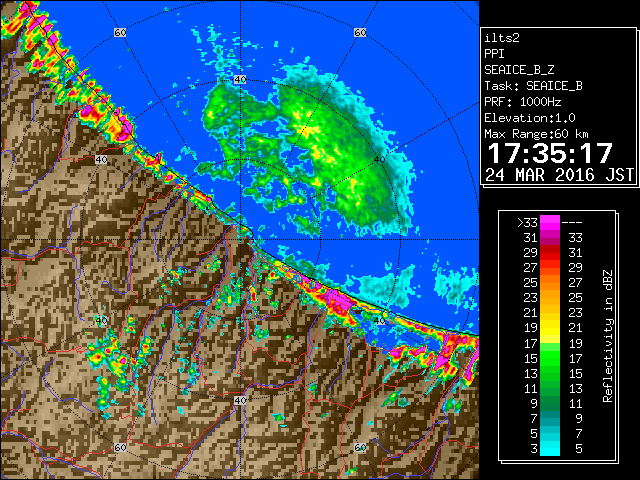Click the '40' ring label over the northeast sea
Image resolution: width=640 pixels, height=480 pixels.
coord(380,160)
